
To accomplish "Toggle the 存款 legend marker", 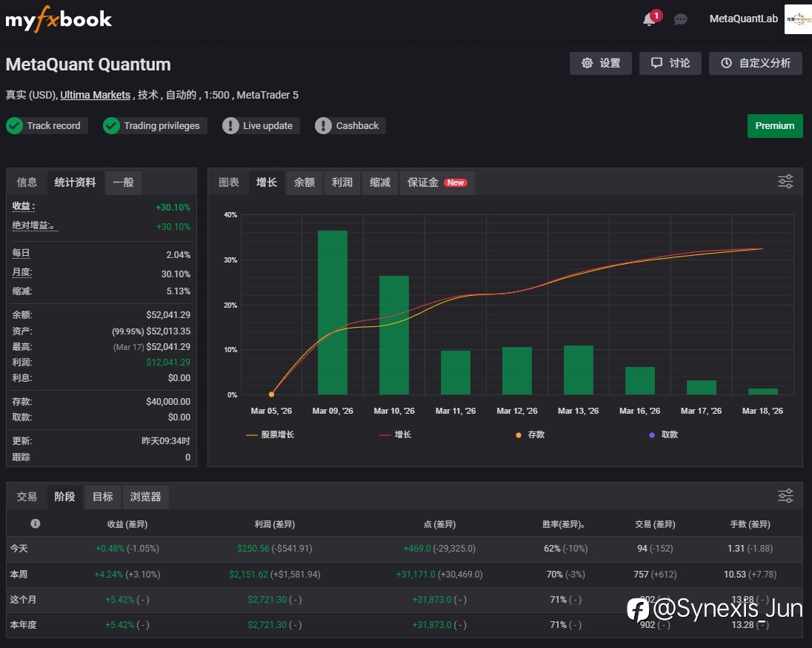I will 530,434.
